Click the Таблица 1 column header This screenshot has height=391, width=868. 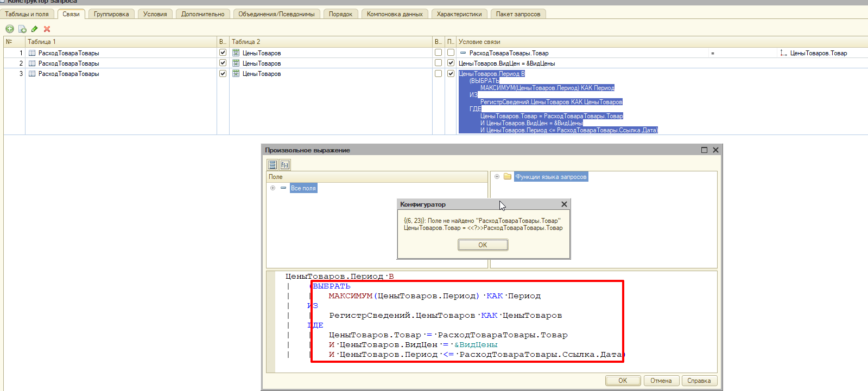(x=121, y=42)
